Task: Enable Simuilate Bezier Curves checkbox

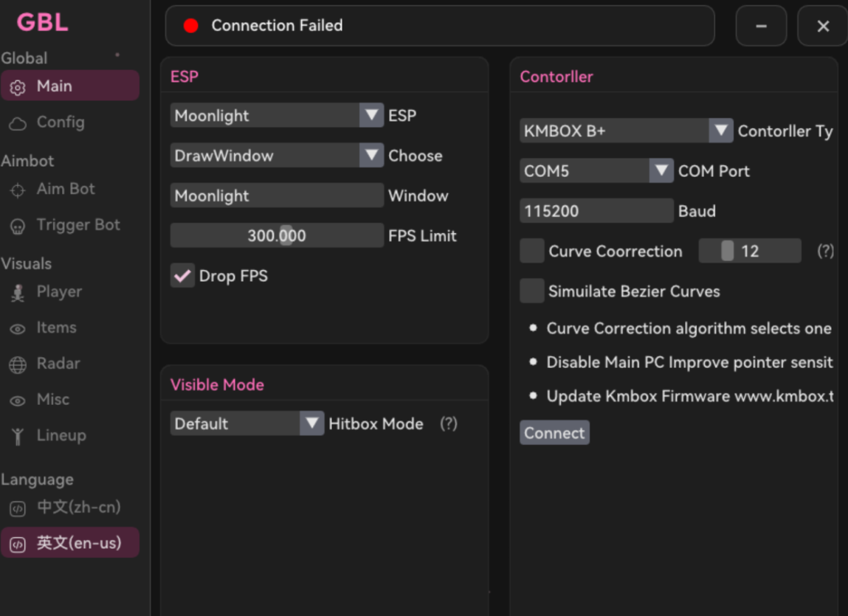Action: click(x=531, y=291)
